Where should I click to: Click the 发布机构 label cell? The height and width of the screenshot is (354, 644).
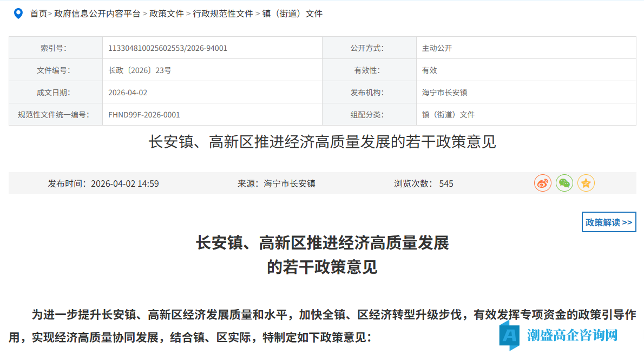click(369, 93)
